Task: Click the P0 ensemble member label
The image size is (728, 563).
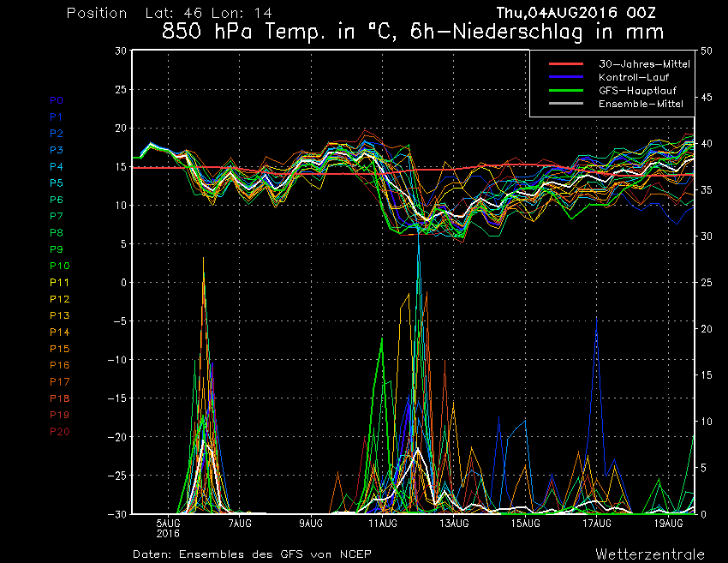Action: pyautogui.click(x=57, y=100)
